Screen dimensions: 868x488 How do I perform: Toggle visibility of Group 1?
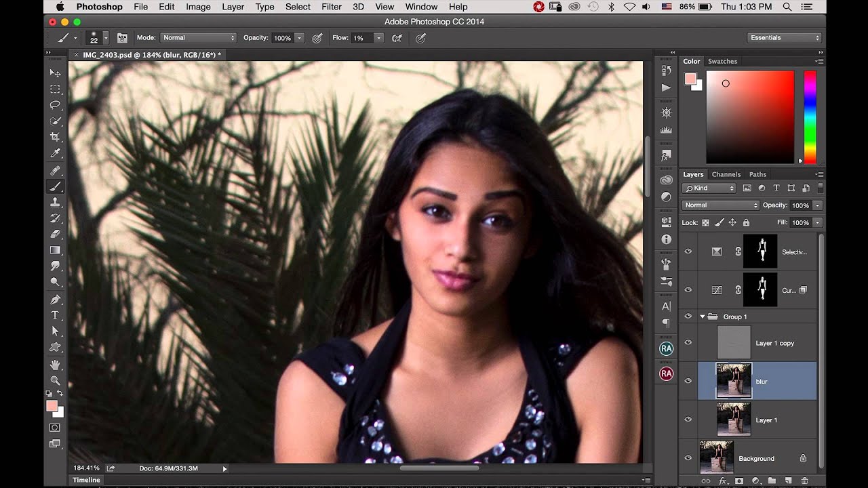(688, 317)
